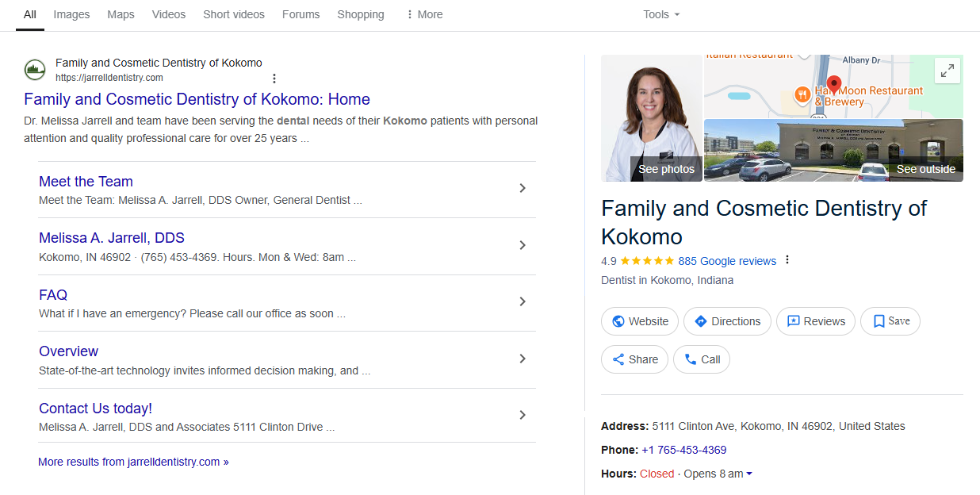This screenshot has height=495, width=980.
Task: Click the Dentist in Kokomo, Indiana text
Action: pyautogui.click(x=668, y=280)
